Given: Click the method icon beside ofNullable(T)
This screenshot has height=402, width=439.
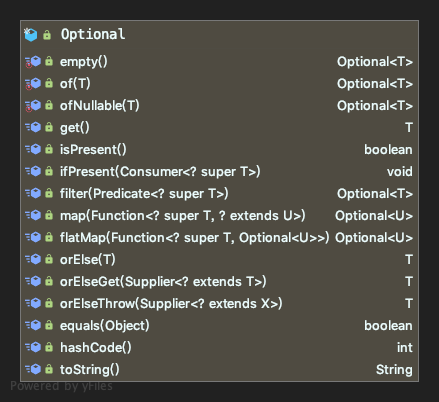Looking at the screenshot, I should point(33,106).
